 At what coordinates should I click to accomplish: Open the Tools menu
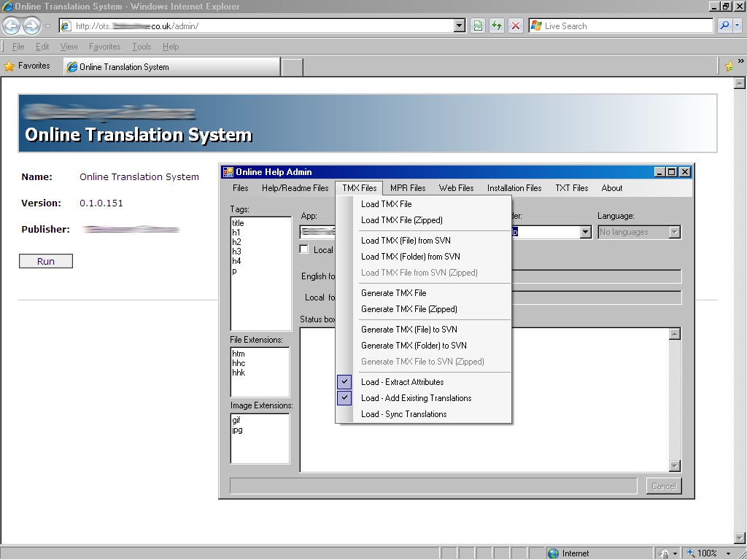[141, 46]
